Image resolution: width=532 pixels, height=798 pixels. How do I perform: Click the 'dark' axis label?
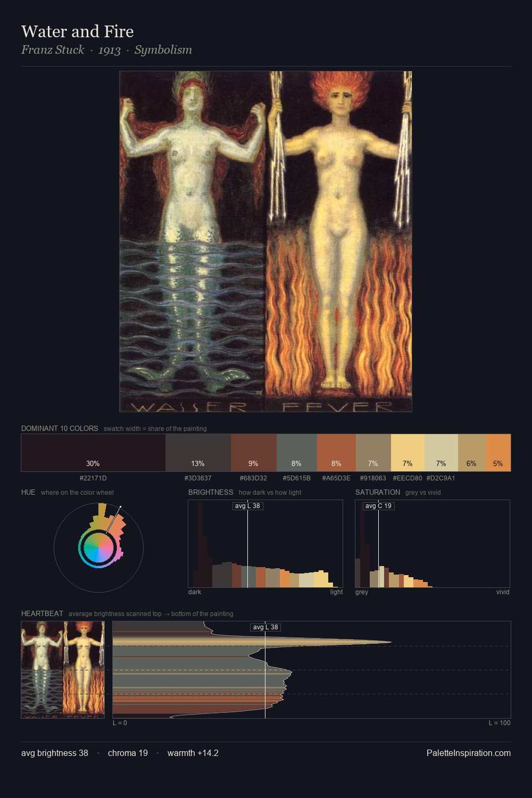click(x=195, y=592)
